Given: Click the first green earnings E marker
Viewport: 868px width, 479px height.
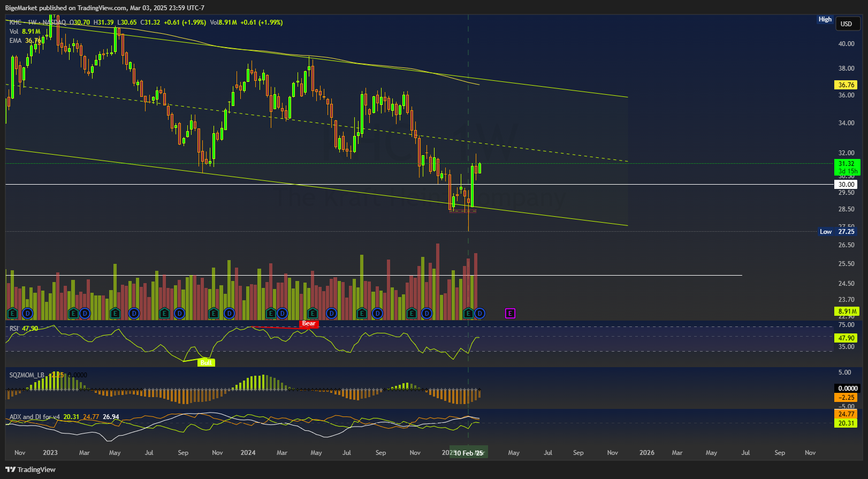Looking at the screenshot, I should tap(12, 314).
